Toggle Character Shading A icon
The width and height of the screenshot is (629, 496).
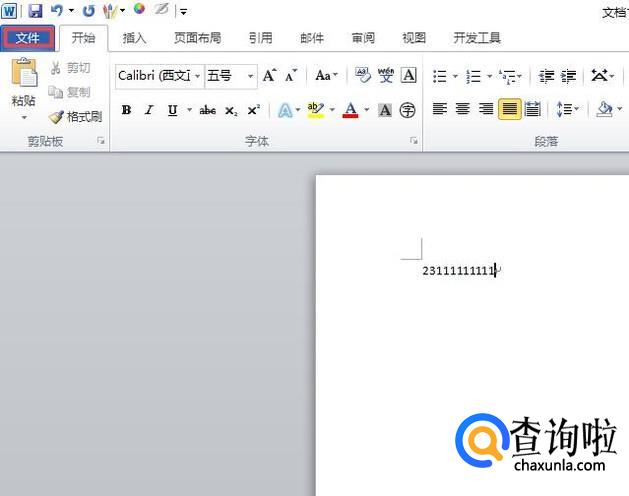click(x=385, y=110)
